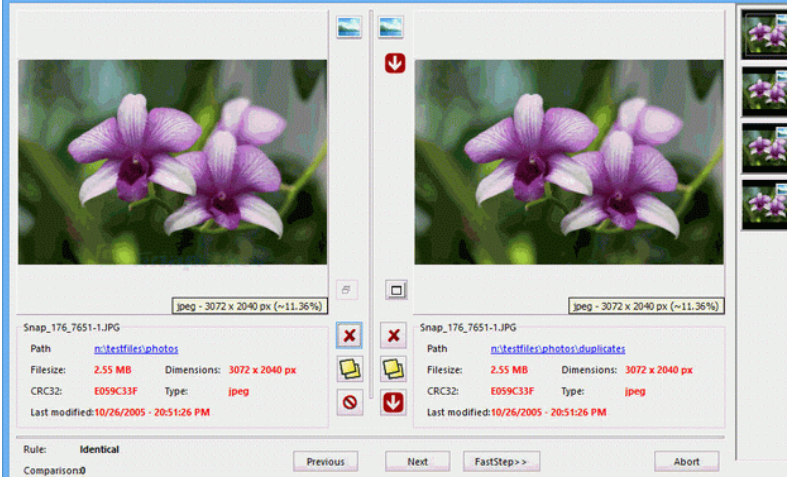
Task: Toggle the right image fullscreen view square
Action: tap(395, 290)
